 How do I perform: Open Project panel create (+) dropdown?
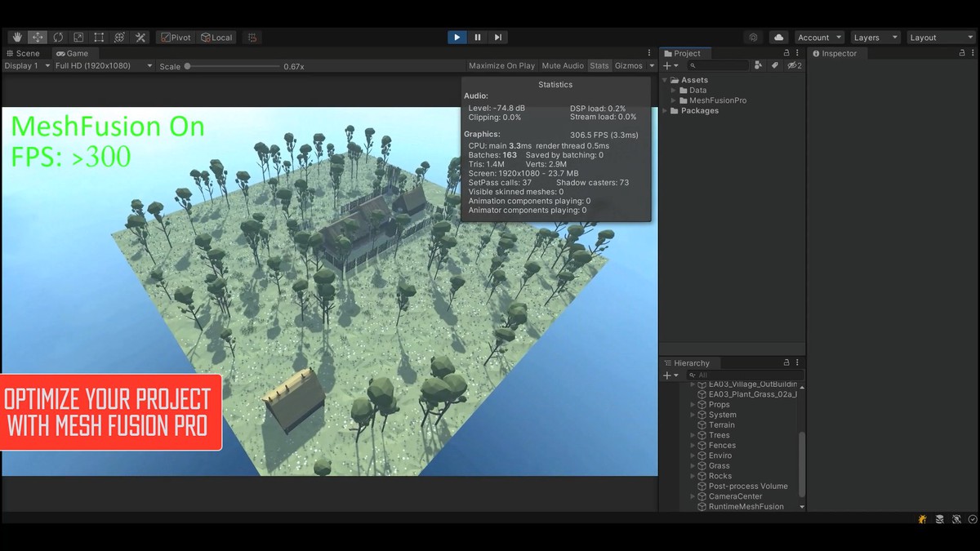coord(670,66)
